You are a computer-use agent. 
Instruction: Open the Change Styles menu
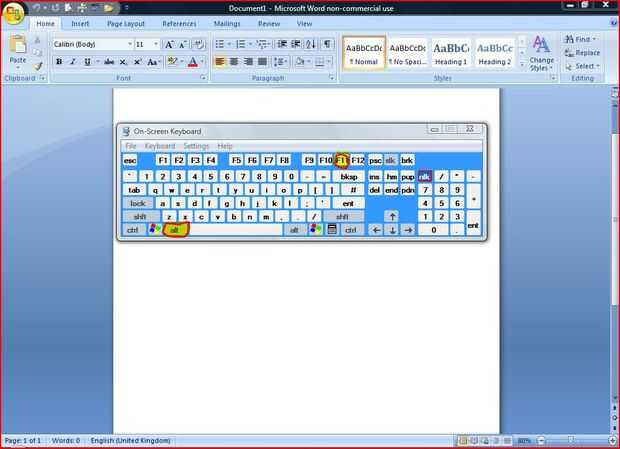541,53
